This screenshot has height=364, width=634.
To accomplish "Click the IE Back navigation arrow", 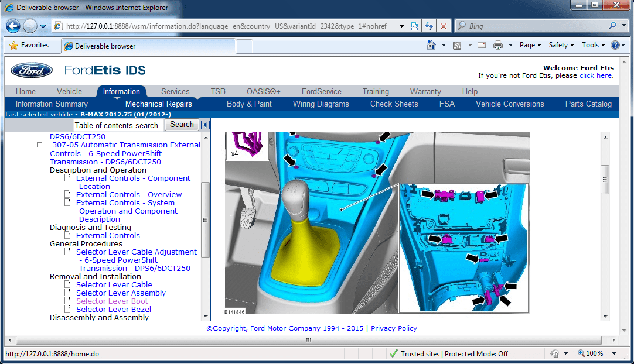I will click(13, 26).
